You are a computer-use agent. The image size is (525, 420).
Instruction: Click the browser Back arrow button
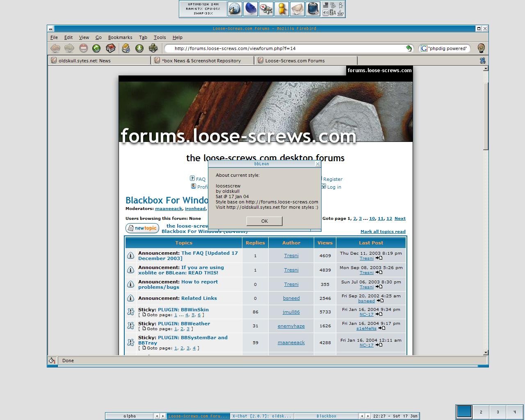click(x=55, y=48)
